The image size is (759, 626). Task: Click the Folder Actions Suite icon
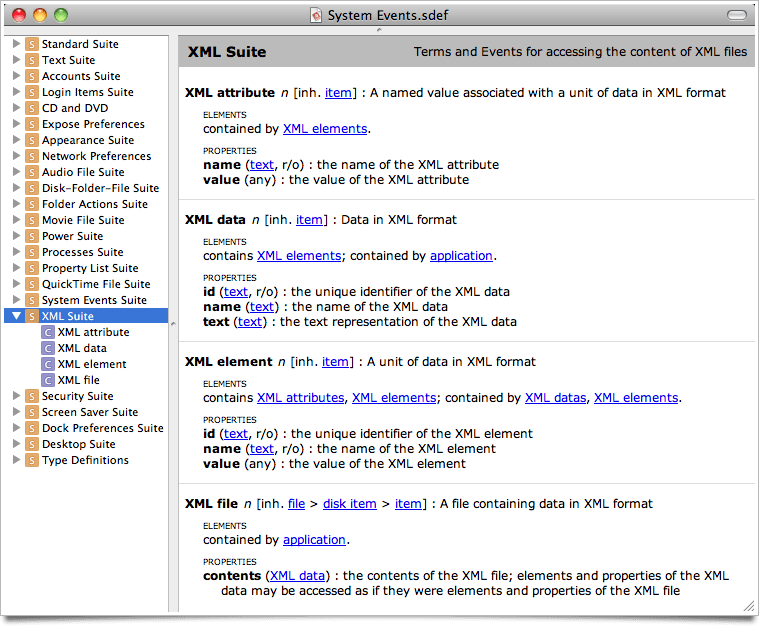click(x=31, y=204)
